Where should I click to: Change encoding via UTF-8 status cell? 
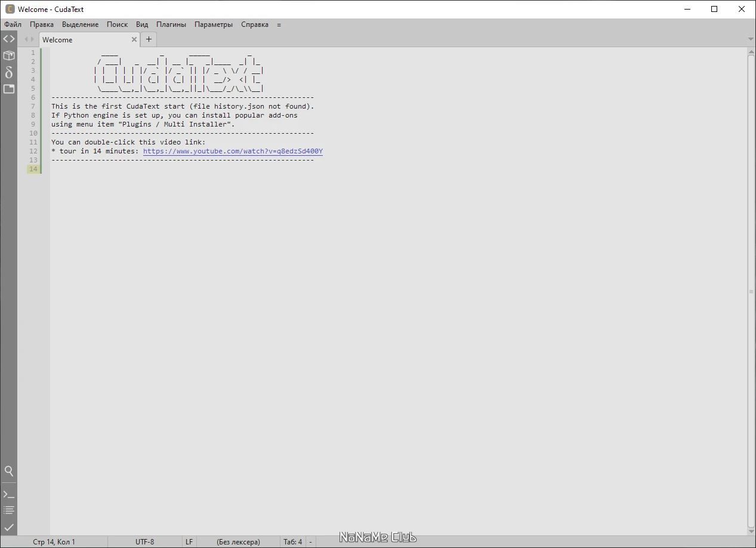[145, 542]
